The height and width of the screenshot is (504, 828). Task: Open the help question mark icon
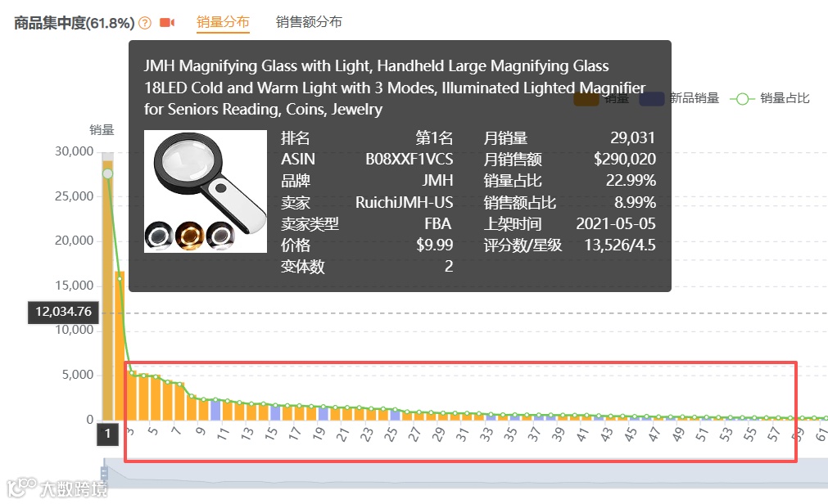click(145, 23)
